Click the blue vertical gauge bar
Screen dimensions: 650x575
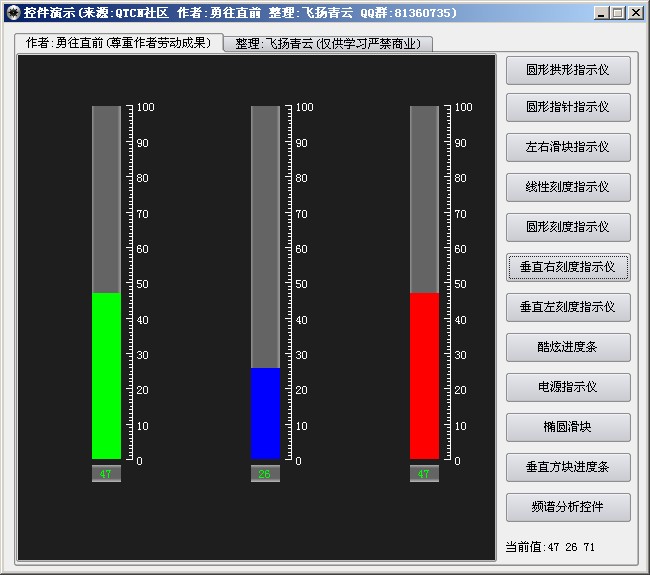point(265,282)
